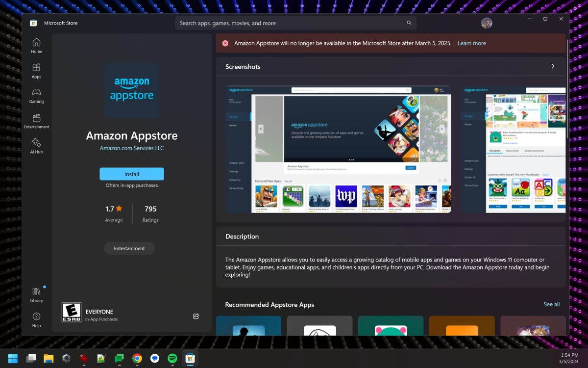Open the Gaming section in the sidebar
588x368 pixels.
click(36, 96)
